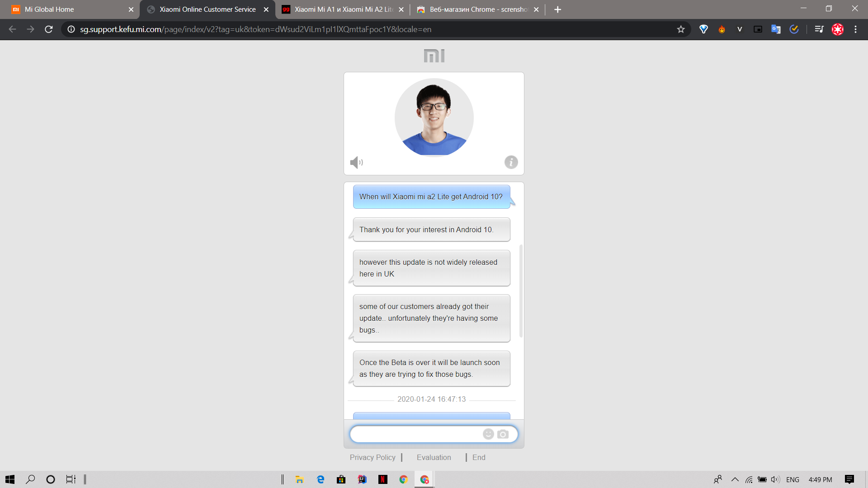Click the camera attach image icon

[x=503, y=434]
